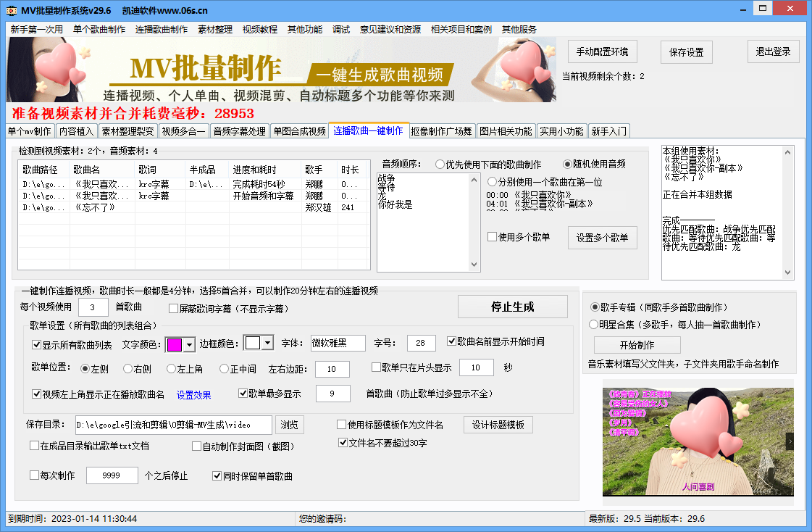
Task: Click the 停止生成 button
Action: [x=513, y=307]
